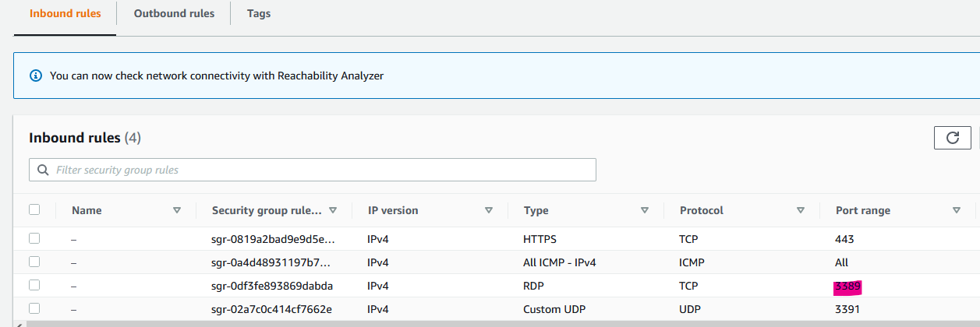The width and height of the screenshot is (980, 327).
Task: Sort by Protocol column arrow
Action: coord(801,210)
